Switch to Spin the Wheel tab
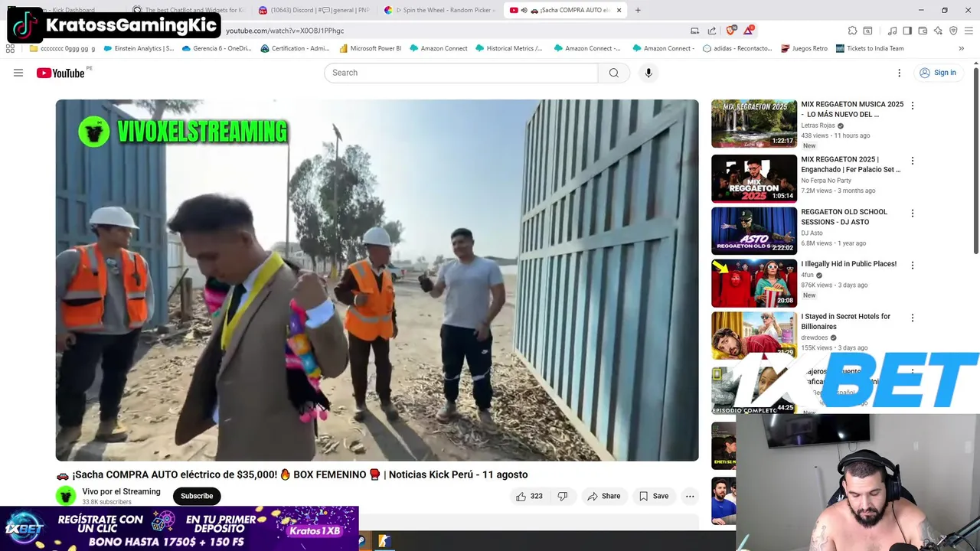This screenshot has height=551, width=980. pyautogui.click(x=439, y=10)
